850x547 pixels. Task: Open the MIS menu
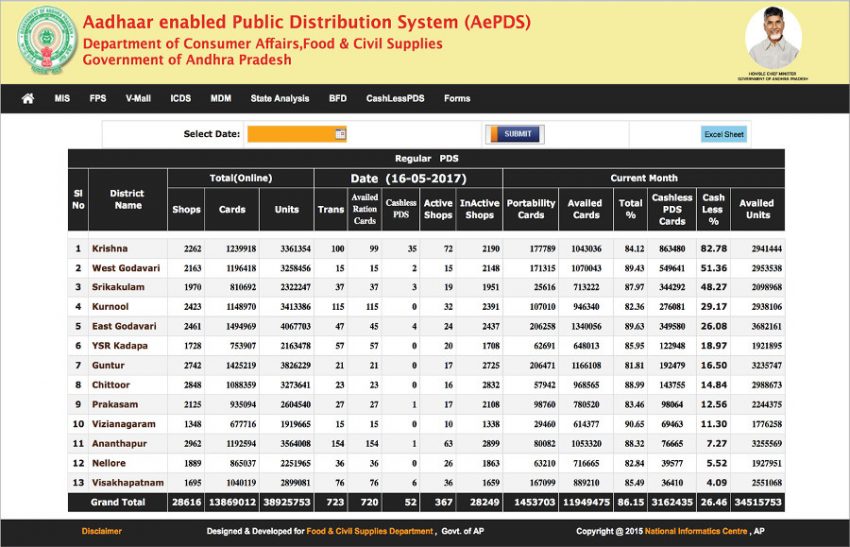click(62, 99)
